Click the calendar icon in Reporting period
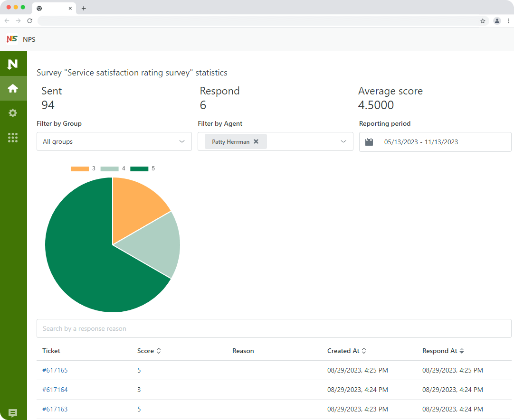514x420 pixels. point(369,142)
